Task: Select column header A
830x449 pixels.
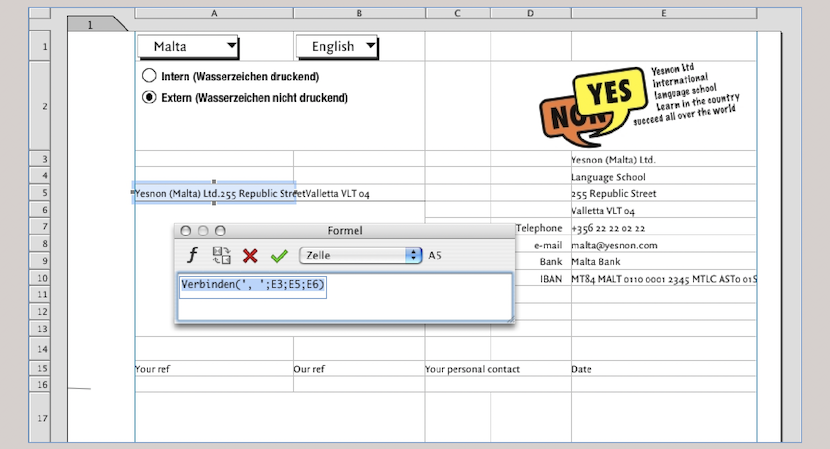Action: (214, 13)
